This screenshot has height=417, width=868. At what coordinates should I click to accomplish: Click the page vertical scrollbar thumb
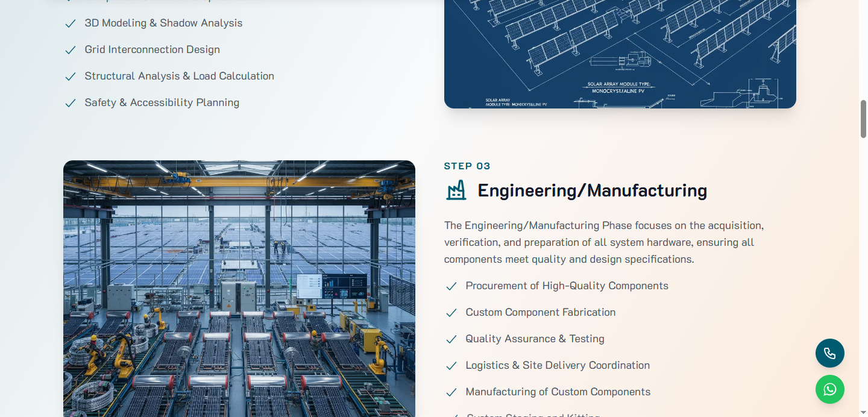863,119
